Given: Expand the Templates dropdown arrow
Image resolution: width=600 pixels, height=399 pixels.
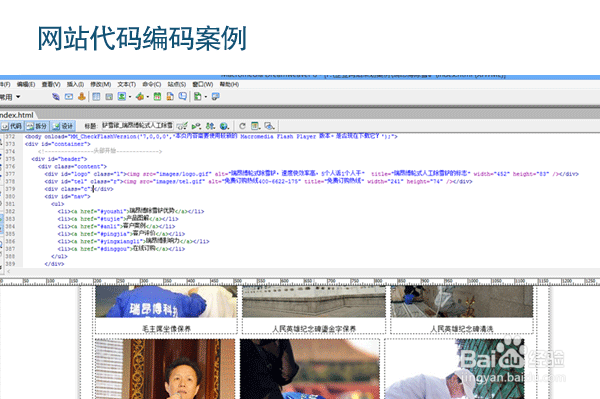Looking at the screenshot, I should pyautogui.click(x=205, y=97).
